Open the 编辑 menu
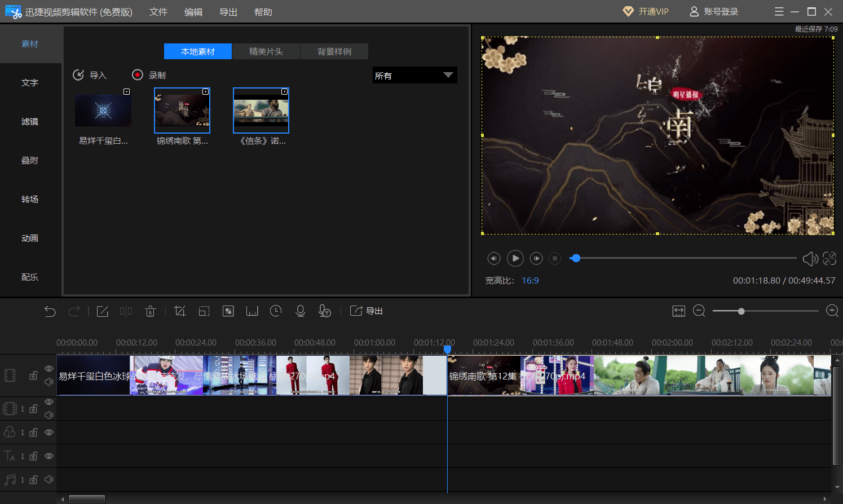Viewport: 843px width, 504px height. [193, 12]
